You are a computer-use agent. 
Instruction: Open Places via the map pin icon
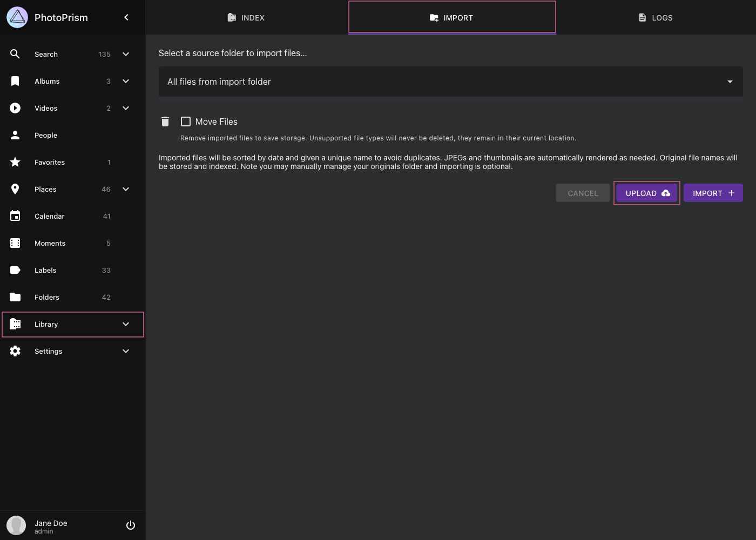click(15, 189)
